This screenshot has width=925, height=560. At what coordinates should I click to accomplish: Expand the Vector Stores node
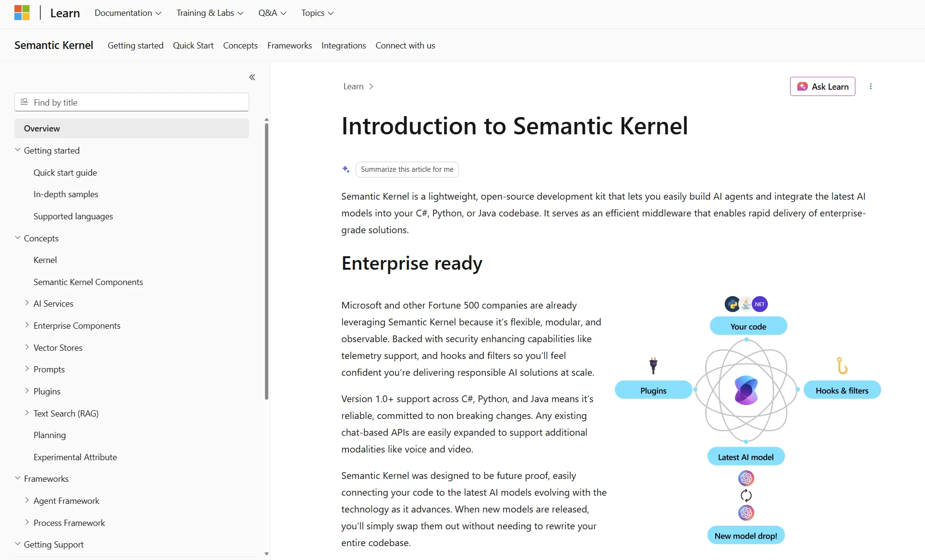(x=27, y=347)
